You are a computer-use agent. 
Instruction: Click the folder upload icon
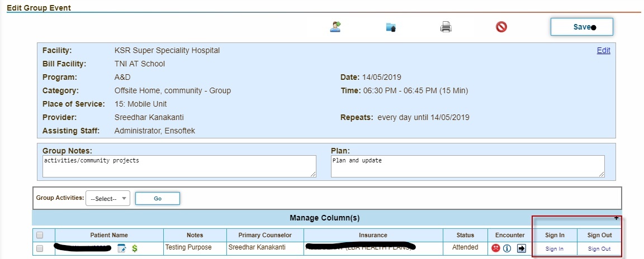[x=391, y=27]
